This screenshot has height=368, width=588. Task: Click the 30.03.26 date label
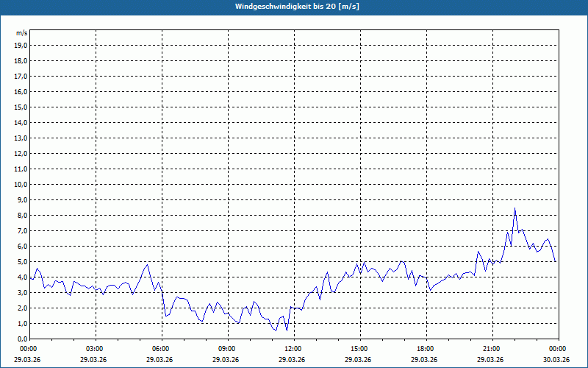coord(558,359)
